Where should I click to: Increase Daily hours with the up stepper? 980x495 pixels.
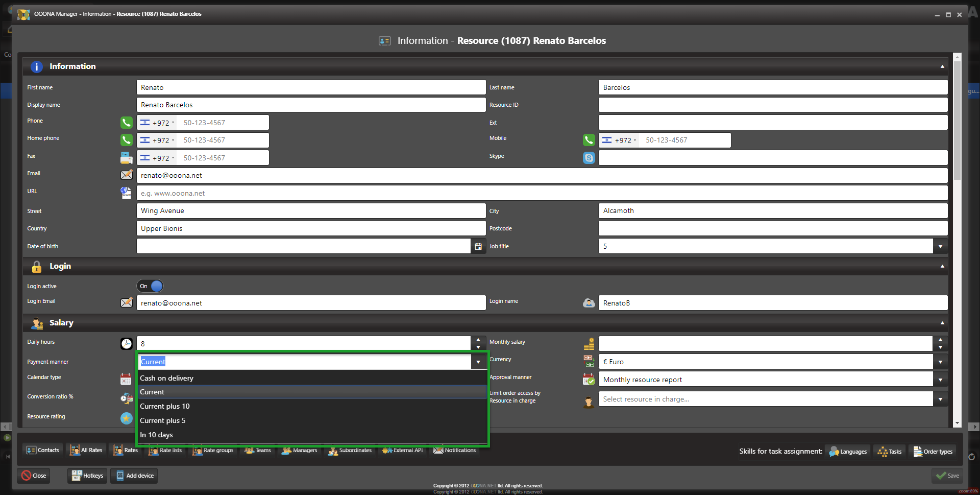click(x=478, y=340)
